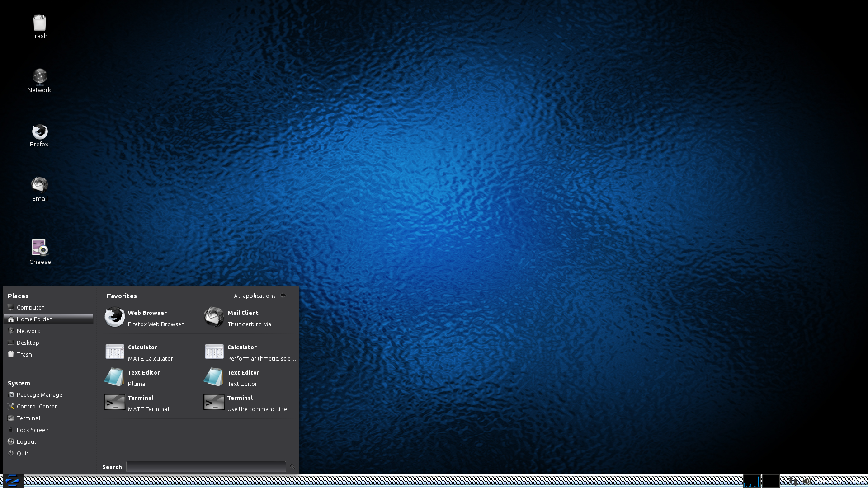Click the system monitor graph applet

coord(752,481)
